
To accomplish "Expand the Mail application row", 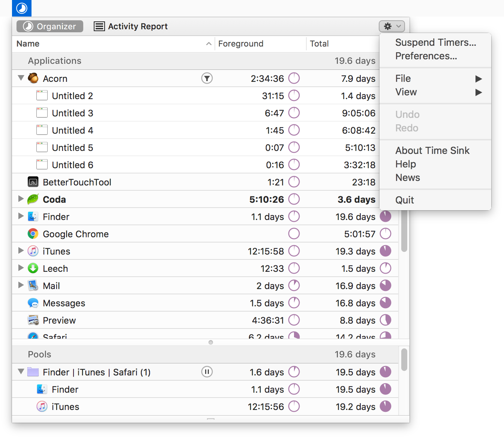I will tap(21, 285).
